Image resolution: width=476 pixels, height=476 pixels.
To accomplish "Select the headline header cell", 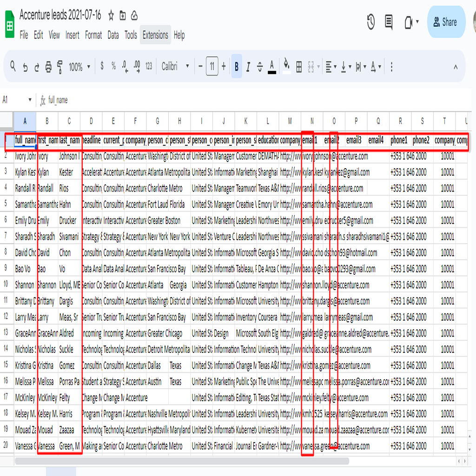I will coord(92,140).
